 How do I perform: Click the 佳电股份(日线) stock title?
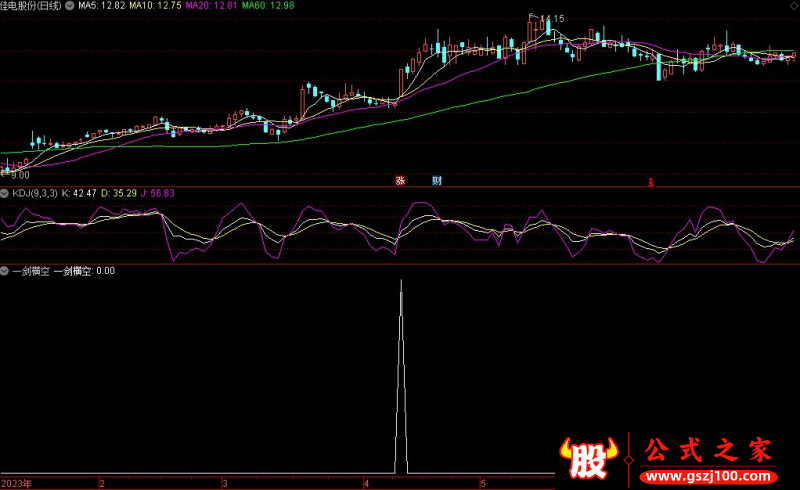(30, 6)
